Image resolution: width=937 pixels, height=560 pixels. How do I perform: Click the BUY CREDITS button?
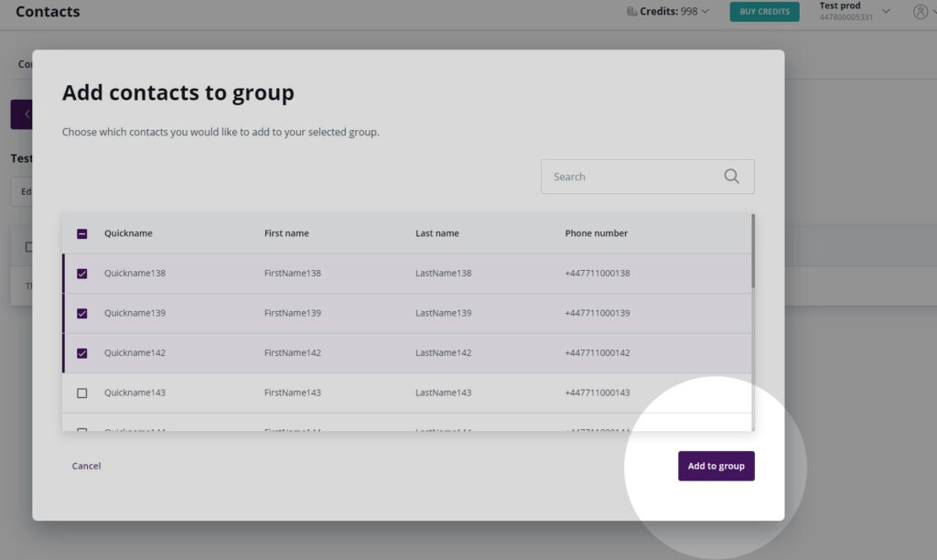click(x=764, y=11)
